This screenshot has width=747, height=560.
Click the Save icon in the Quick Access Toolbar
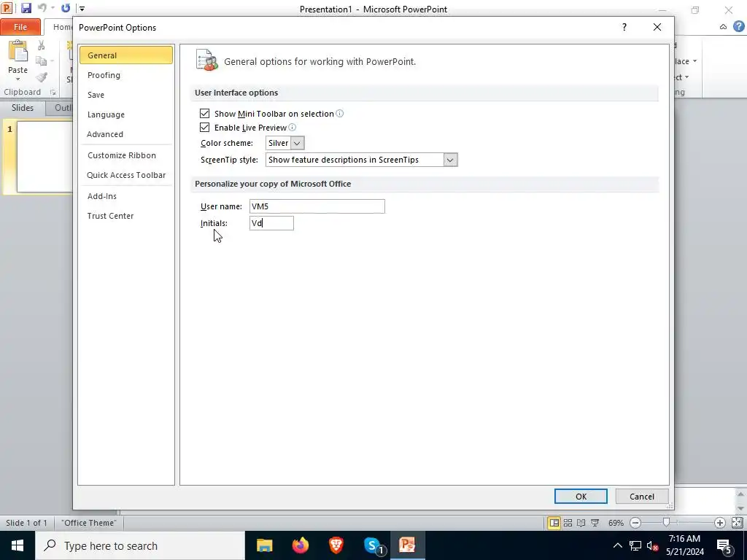click(26, 8)
